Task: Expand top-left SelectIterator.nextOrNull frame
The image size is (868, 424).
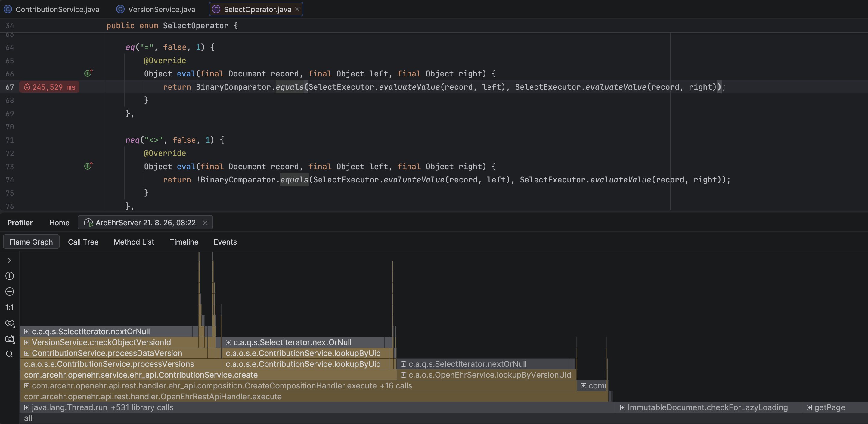Action: pos(26,331)
